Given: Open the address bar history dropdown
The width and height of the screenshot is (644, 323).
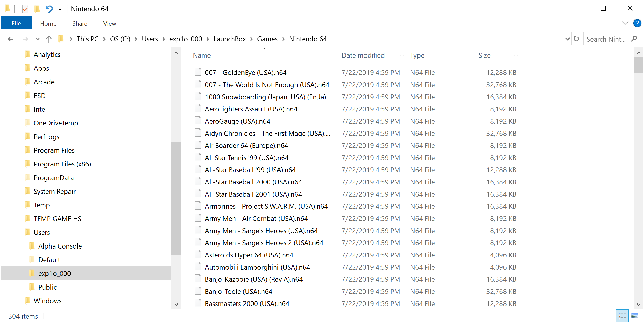Looking at the screenshot, I should 568,39.
